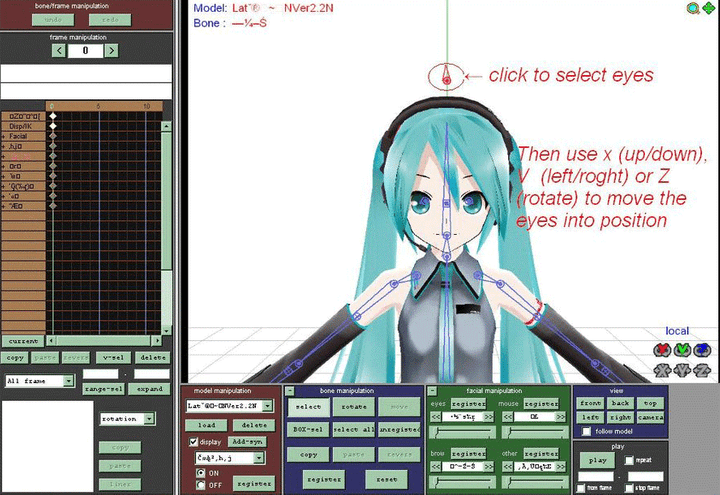Click the green Y local rotation icon
The width and height of the screenshot is (720, 495).
[682, 350]
